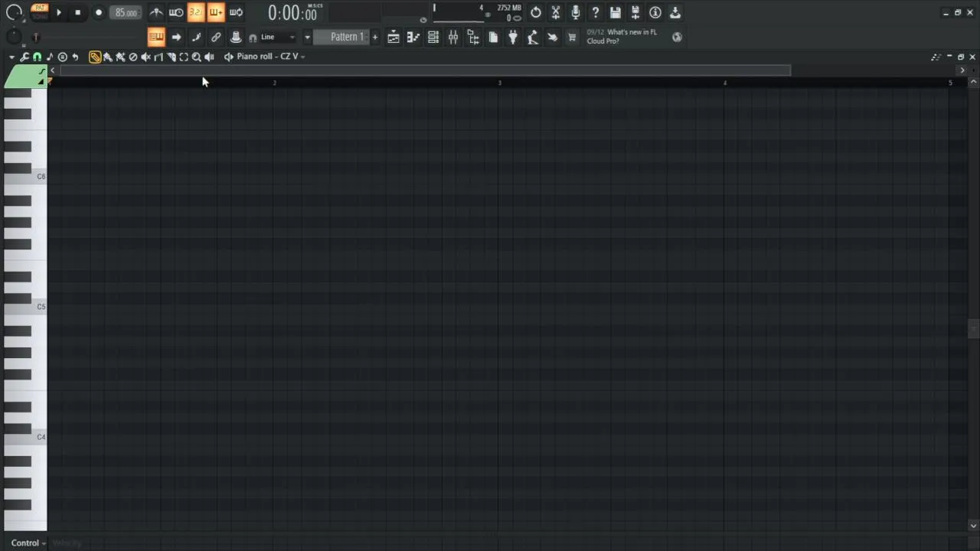Viewport: 980px width, 551px height.
Task: Select the Draw pencil tool
Action: (95, 57)
